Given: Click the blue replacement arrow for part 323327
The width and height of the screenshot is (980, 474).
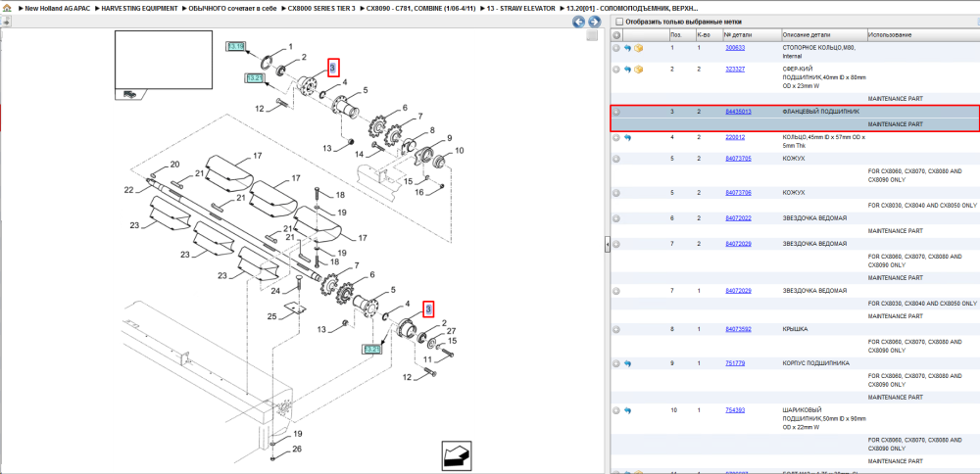Looking at the screenshot, I should click(x=628, y=69).
